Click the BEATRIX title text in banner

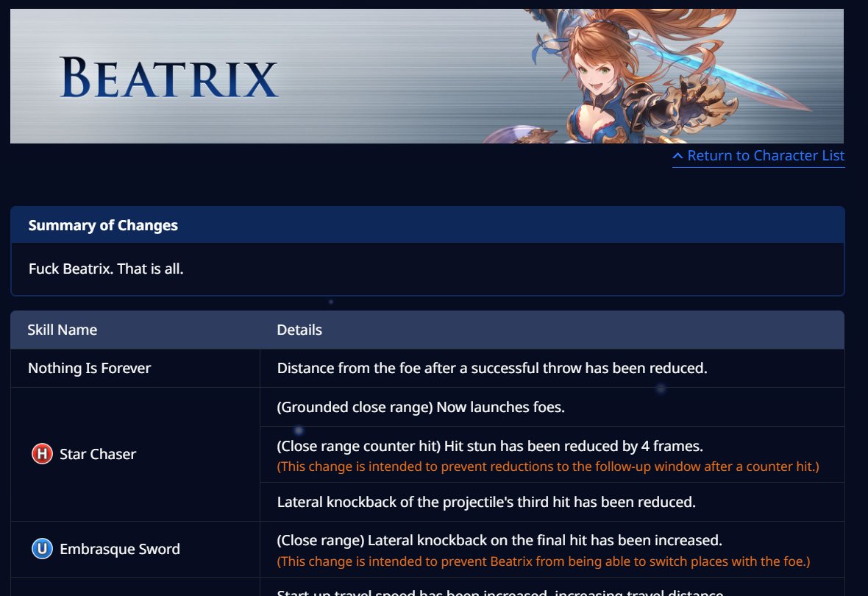coord(169,77)
